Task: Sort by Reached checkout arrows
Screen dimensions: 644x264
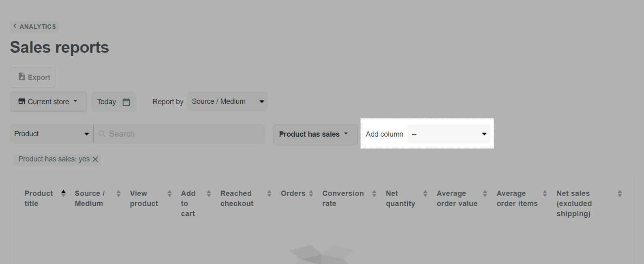Action: (269, 193)
